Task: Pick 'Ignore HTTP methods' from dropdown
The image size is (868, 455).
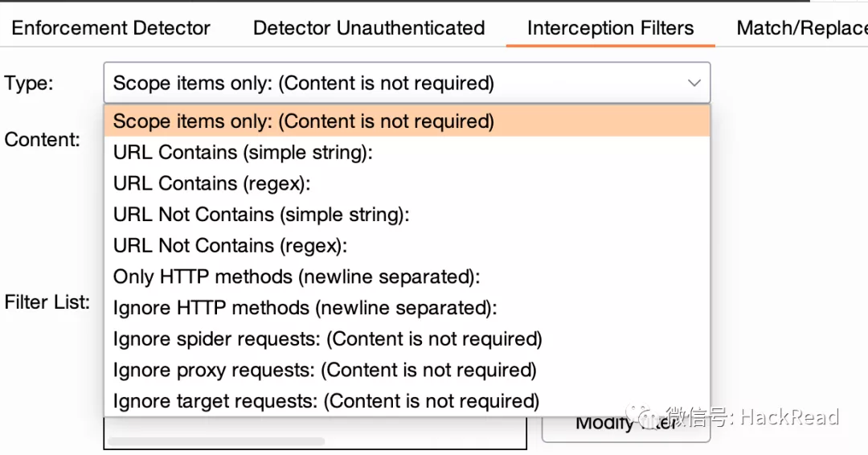Action: click(305, 308)
